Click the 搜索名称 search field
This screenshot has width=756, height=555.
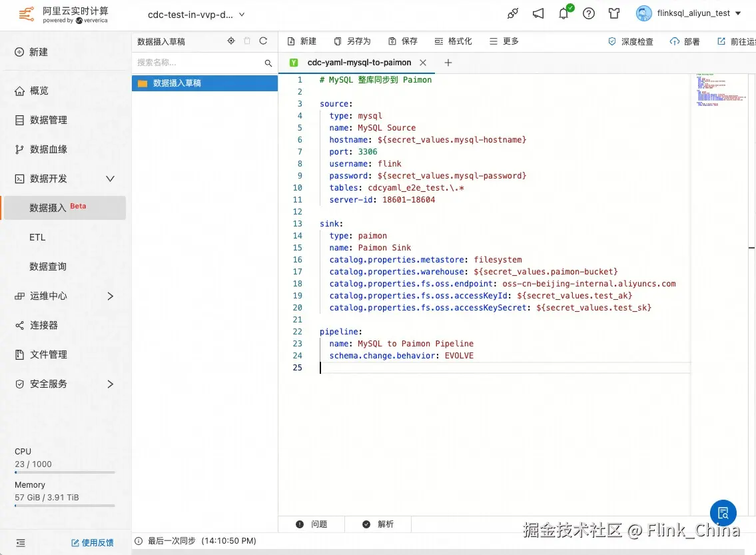(198, 63)
